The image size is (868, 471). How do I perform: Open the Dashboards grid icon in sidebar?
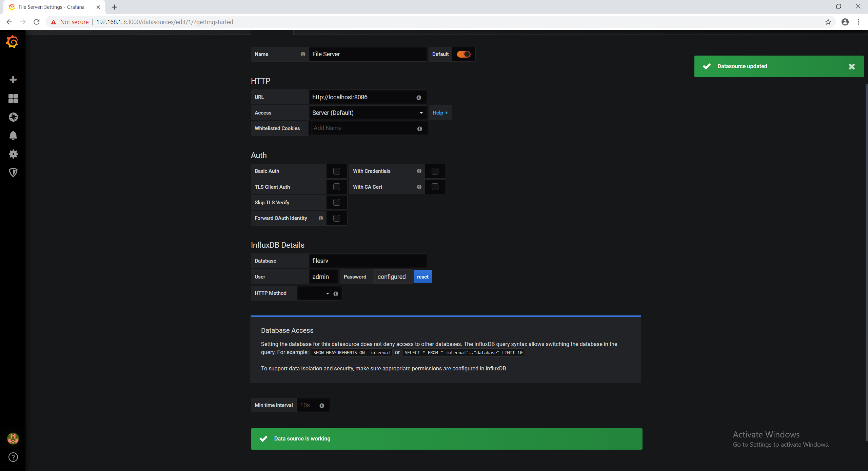(13, 99)
